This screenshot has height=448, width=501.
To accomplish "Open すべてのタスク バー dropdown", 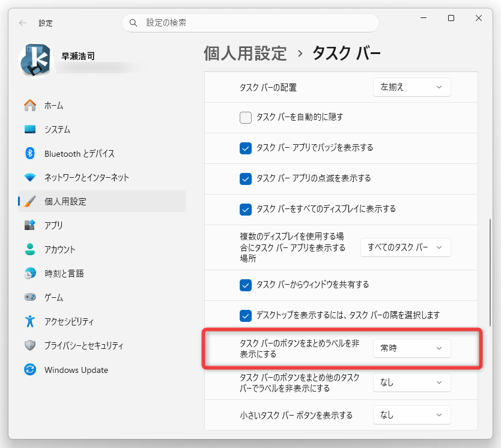I will 405,247.
